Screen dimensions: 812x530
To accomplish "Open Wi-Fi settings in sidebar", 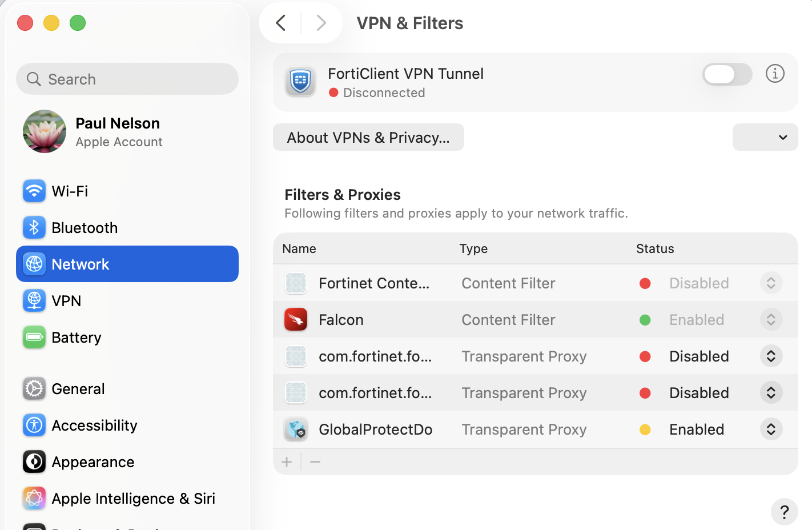I will point(70,191).
